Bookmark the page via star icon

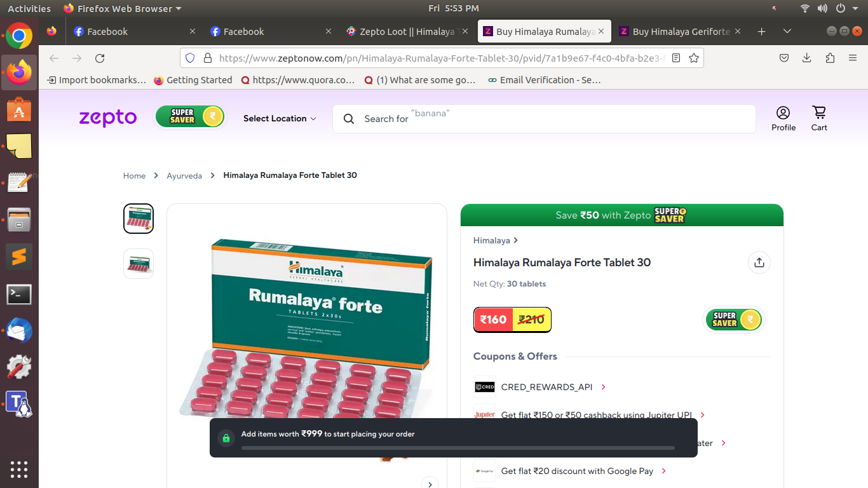pyautogui.click(x=694, y=58)
